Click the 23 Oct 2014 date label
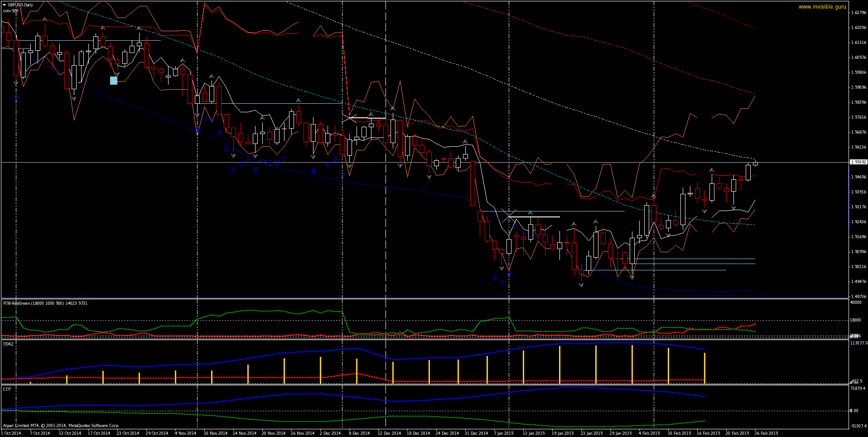 pos(128,433)
